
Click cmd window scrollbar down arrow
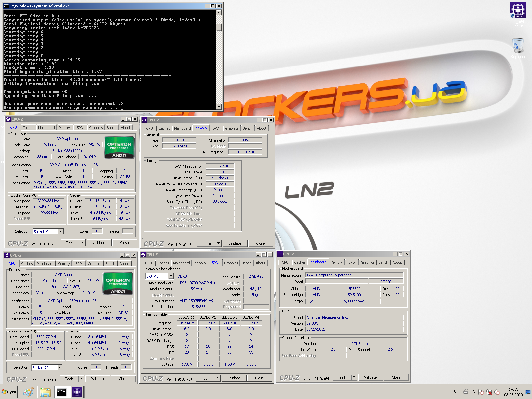pos(219,107)
